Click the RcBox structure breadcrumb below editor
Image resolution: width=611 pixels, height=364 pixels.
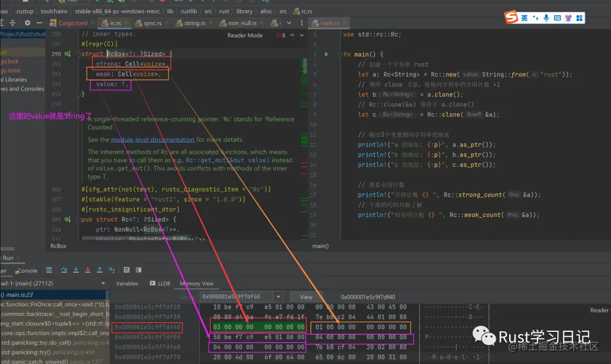pyautogui.click(x=58, y=246)
